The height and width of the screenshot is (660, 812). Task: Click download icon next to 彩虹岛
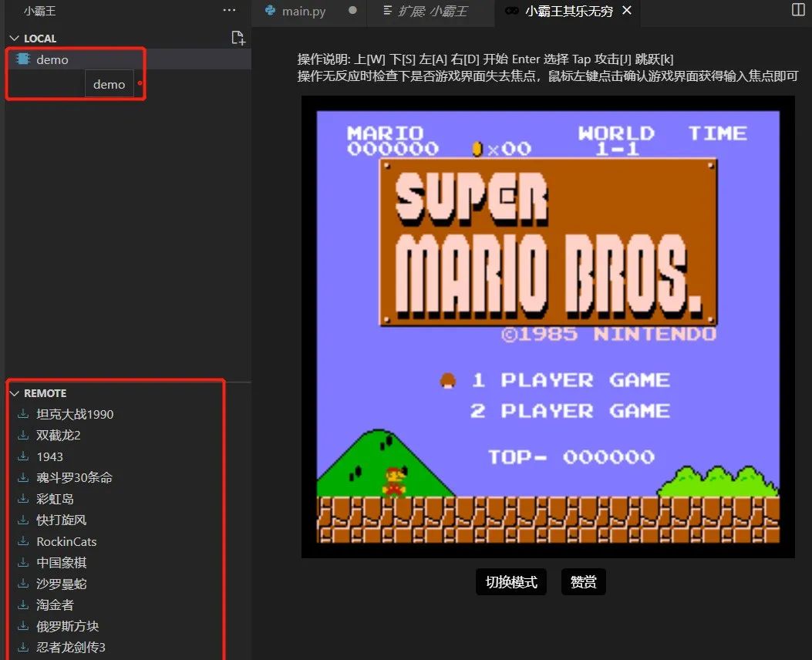pos(23,499)
